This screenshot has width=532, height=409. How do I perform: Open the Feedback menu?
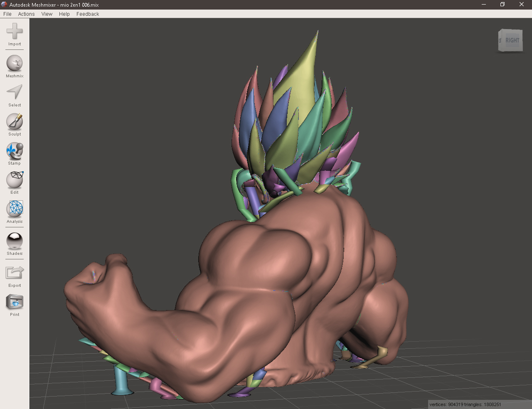tap(88, 14)
